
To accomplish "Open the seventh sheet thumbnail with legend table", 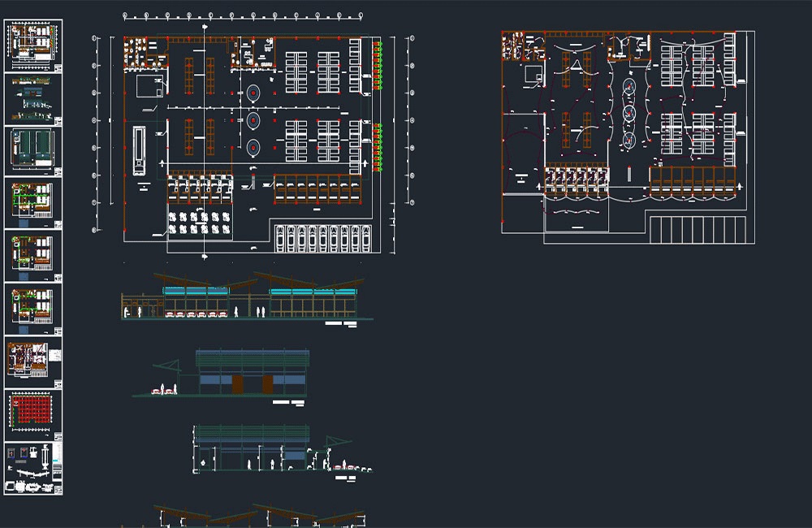I will 33,362.
